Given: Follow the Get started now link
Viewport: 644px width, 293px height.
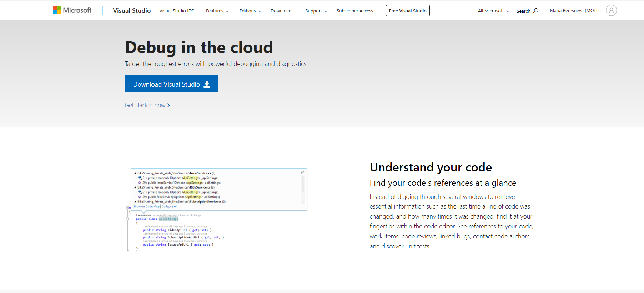Looking at the screenshot, I should 147,105.
